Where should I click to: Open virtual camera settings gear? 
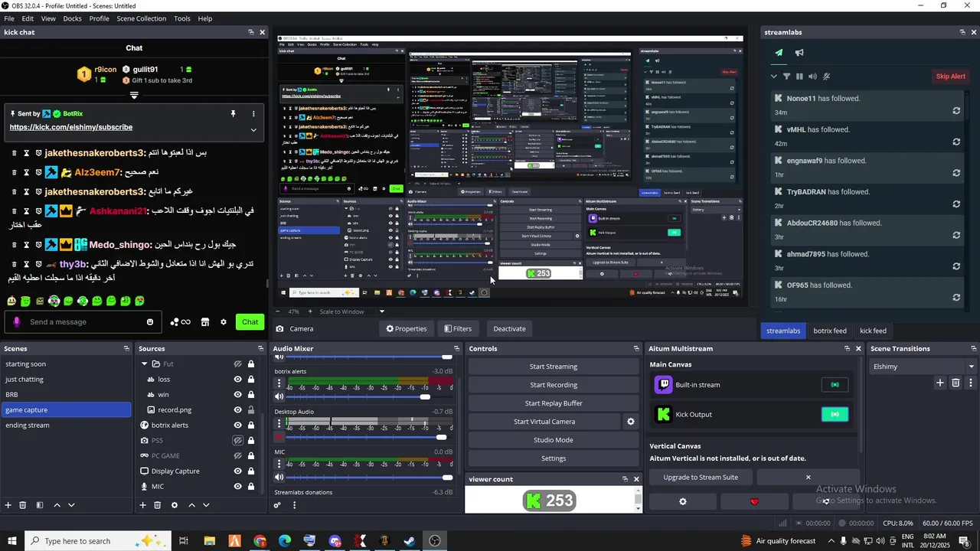click(x=631, y=422)
